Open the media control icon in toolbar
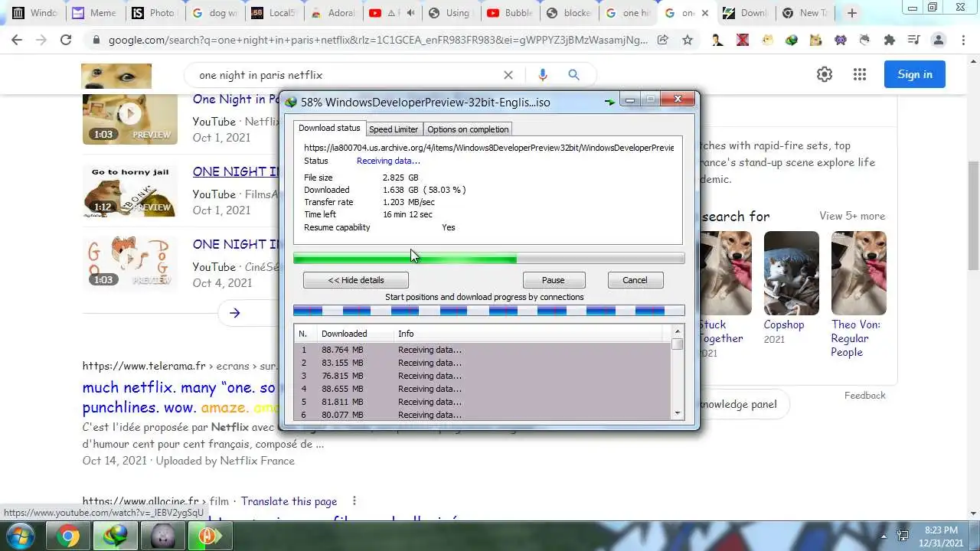980x551 pixels. pyautogui.click(x=913, y=40)
